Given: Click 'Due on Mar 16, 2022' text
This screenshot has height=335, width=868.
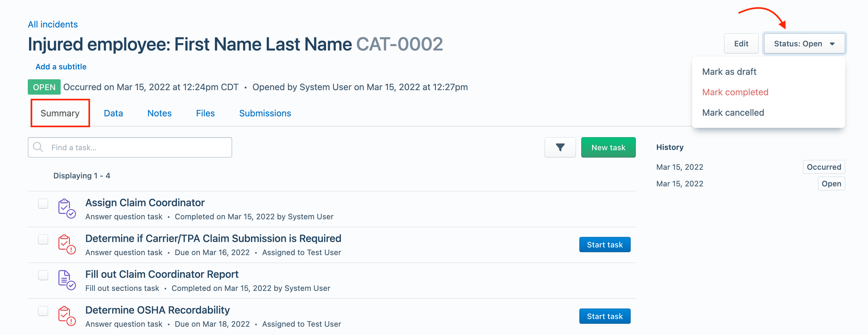Looking at the screenshot, I should tap(212, 252).
